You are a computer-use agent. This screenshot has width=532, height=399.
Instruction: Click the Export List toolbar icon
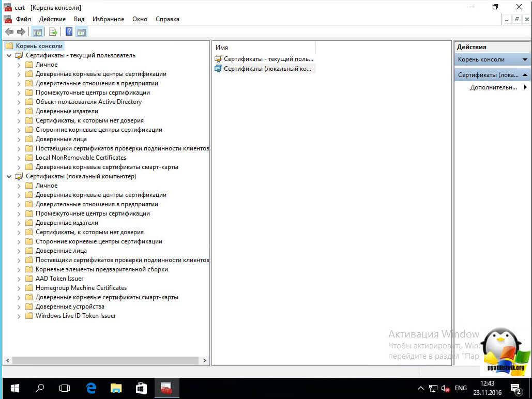tap(53, 32)
